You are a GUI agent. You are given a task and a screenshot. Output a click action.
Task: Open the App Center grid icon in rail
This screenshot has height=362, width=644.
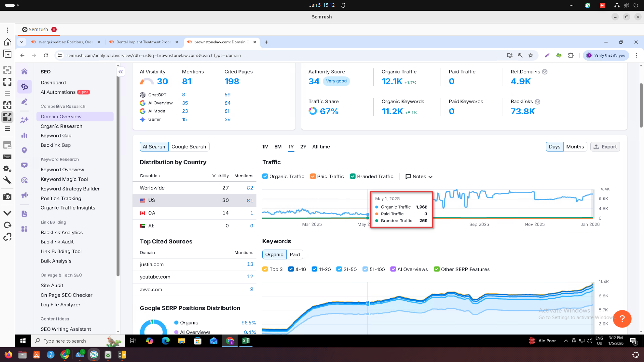point(24,229)
